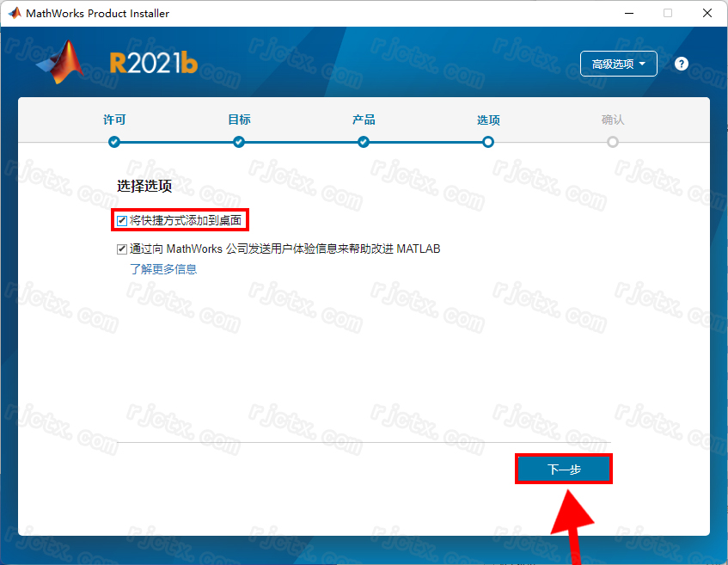Select the 产品 step label
The width and height of the screenshot is (728, 565).
click(x=364, y=120)
